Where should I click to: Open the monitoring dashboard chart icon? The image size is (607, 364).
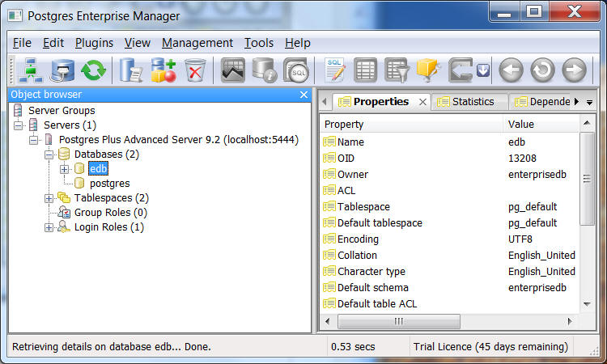tap(232, 70)
